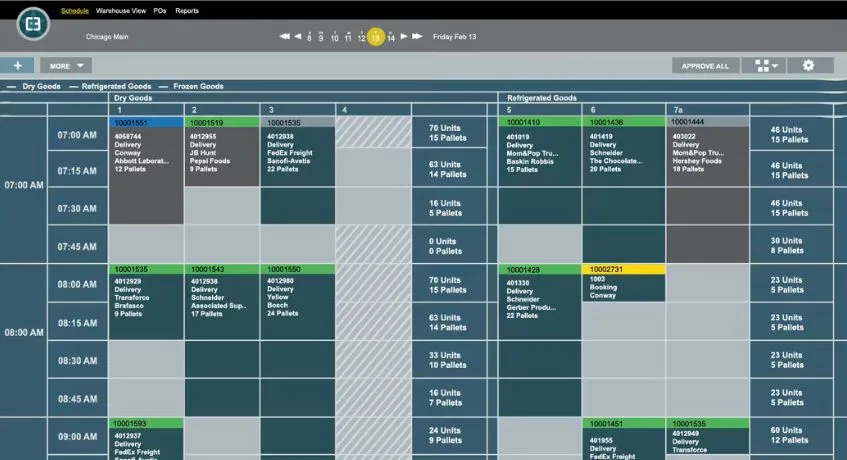Screen dimensions: 847x460
Task: Click the Chicago Main location label
Action: 107,37
